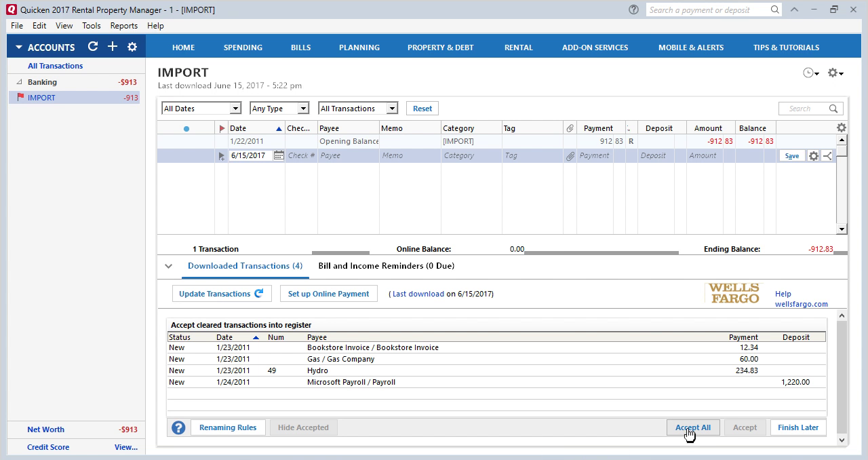Image resolution: width=868 pixels, height=460 pixels.
Task: Switch to Bill and Income Reminders tab
Action: (386, 266)
